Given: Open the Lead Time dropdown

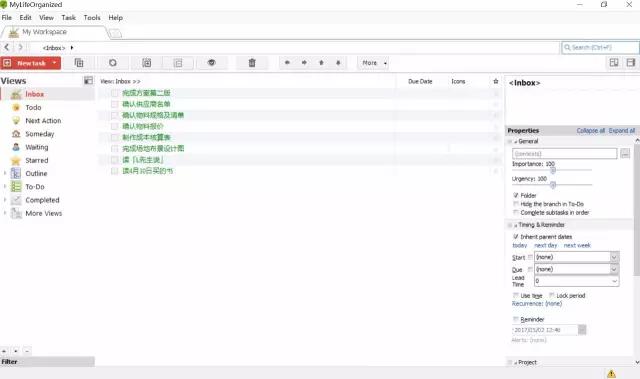Looking at the screenshot, I should [614, 281].
